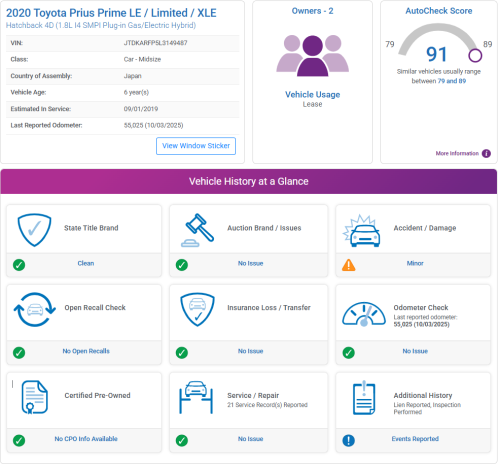Open the Clean title status link
500x467 pixels.
click(x=86, y=263)
